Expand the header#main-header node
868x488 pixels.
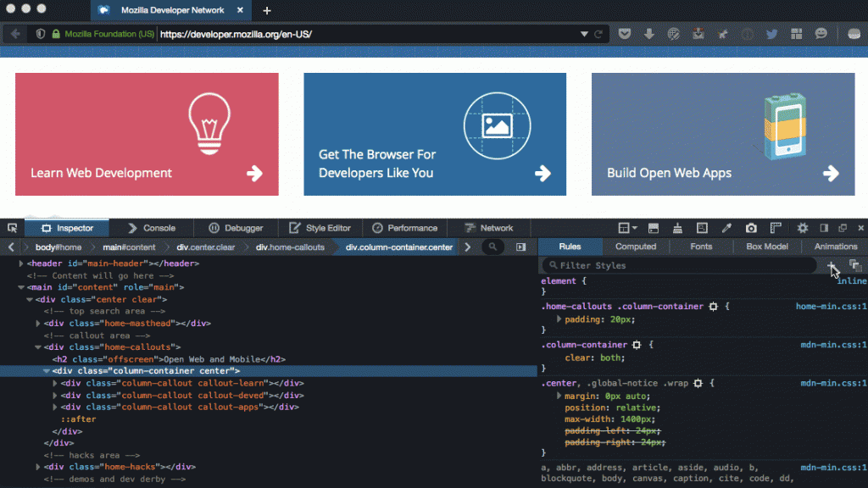(x=21, y=263)
